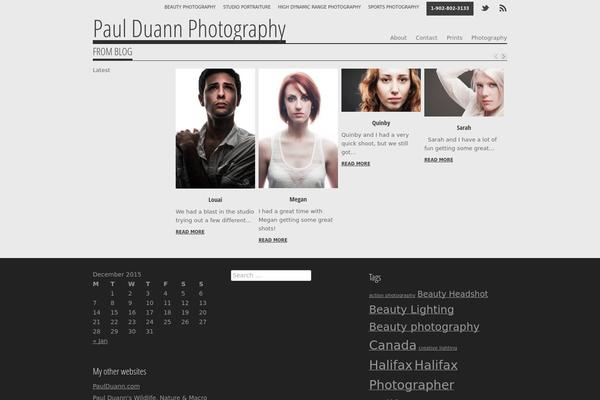Focus the Search input field

pos(271,276)
